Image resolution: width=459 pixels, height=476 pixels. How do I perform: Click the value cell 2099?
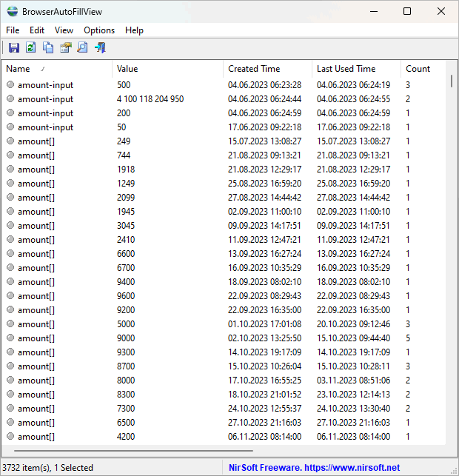126,198
